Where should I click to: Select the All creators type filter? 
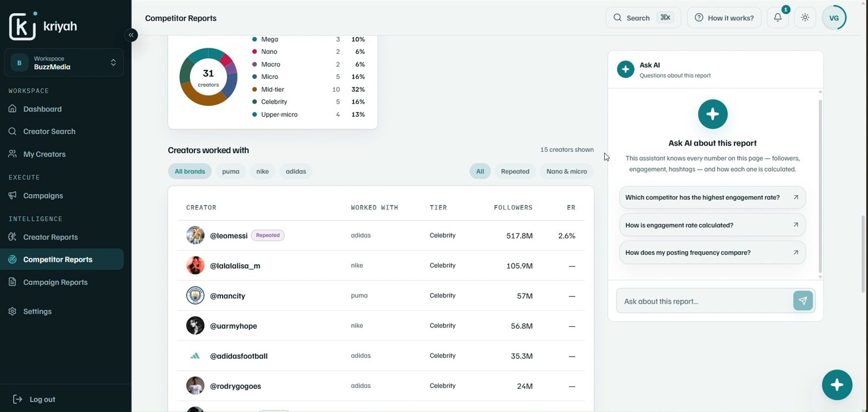point(480,172)
